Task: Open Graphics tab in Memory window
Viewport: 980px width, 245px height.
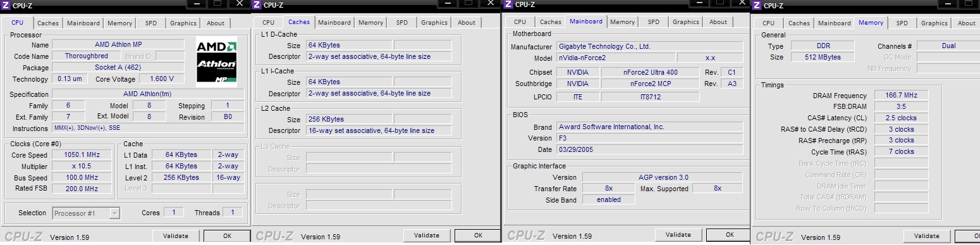Action: tap(934, 23)
